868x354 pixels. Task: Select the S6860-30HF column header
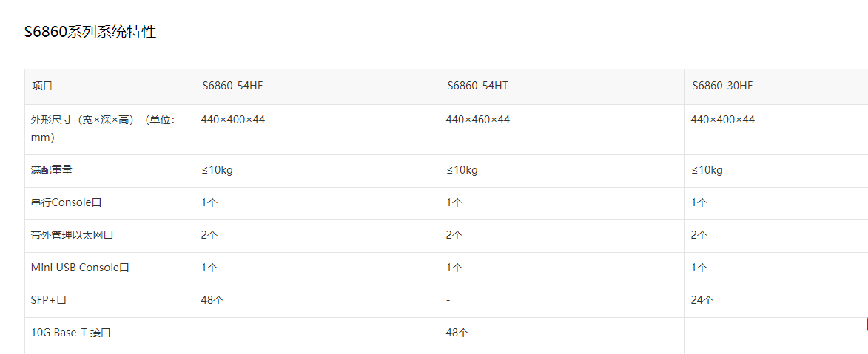pyautogui.click(x=722, y=86)
